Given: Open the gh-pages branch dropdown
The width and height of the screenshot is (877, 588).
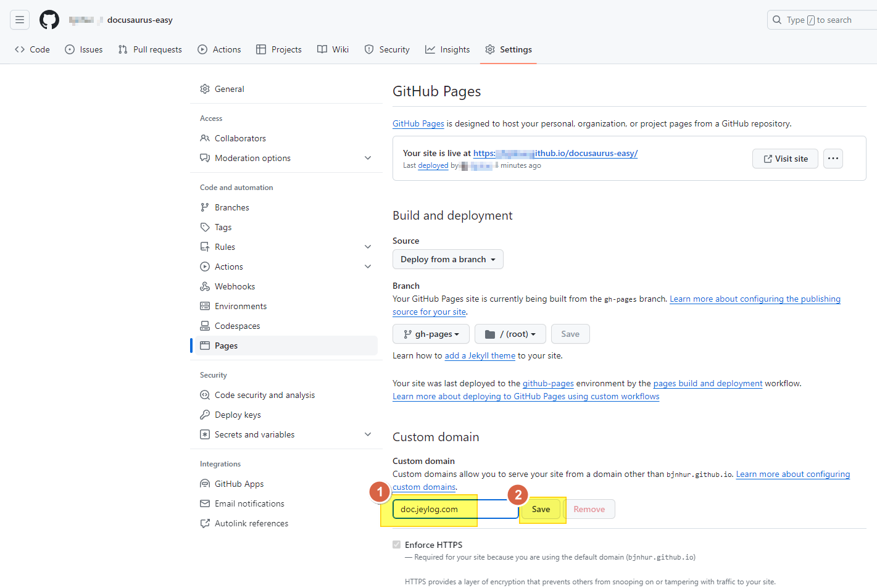Looking at the screenshot, I should click(431, 334).
